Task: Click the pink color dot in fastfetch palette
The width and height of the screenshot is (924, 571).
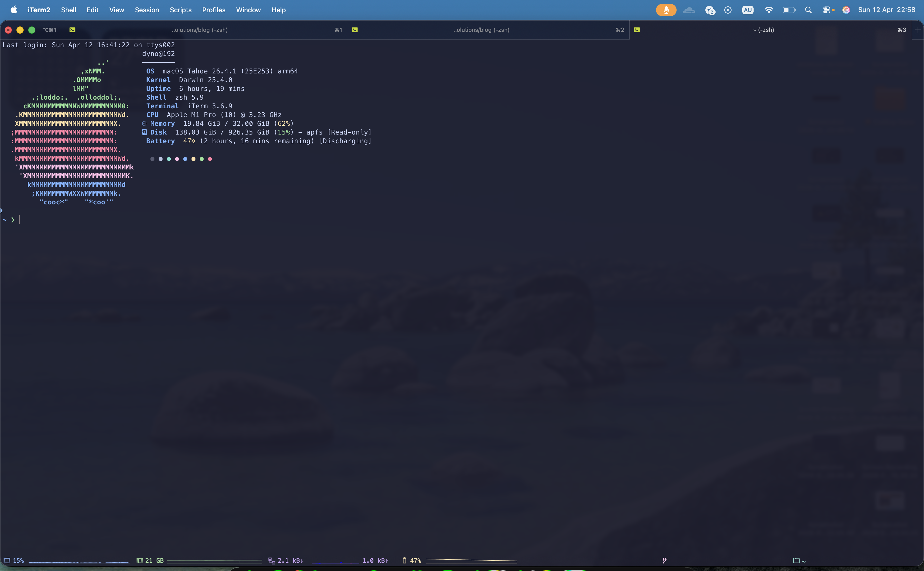Action: [x=177, y=159]
